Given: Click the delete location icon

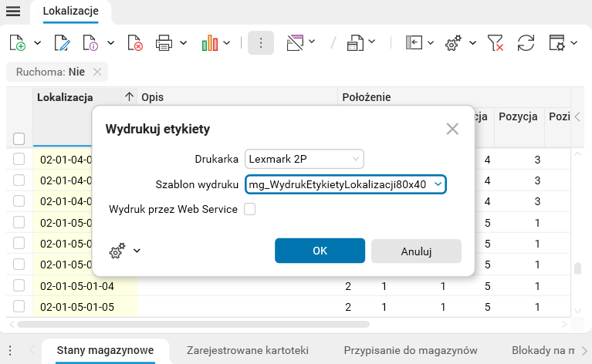Looking at the screenshot, I should [135, 42].
